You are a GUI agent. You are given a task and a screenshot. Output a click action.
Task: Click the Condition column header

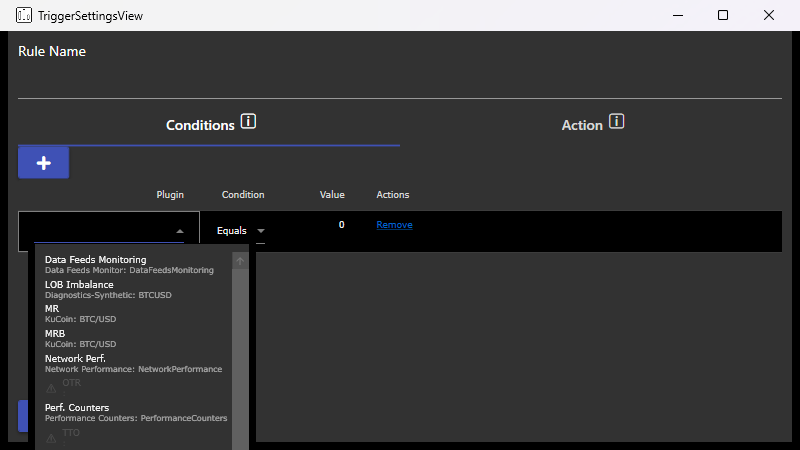click(x=243, y=194)
